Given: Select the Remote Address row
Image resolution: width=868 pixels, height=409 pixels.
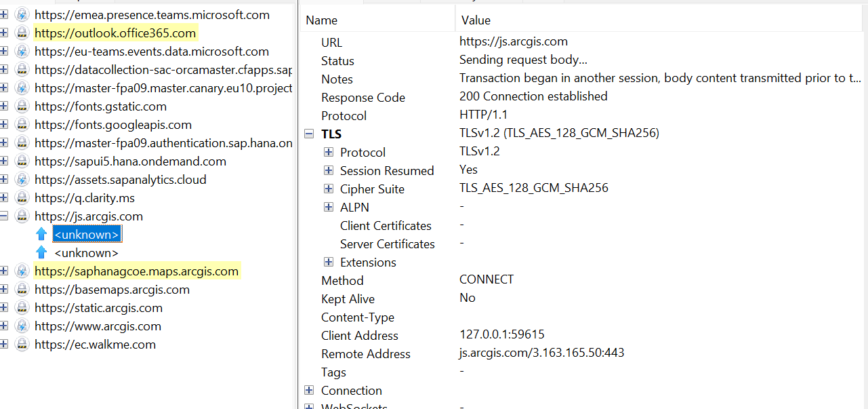Looking at the screenshot, I should (x=366, y=354).
